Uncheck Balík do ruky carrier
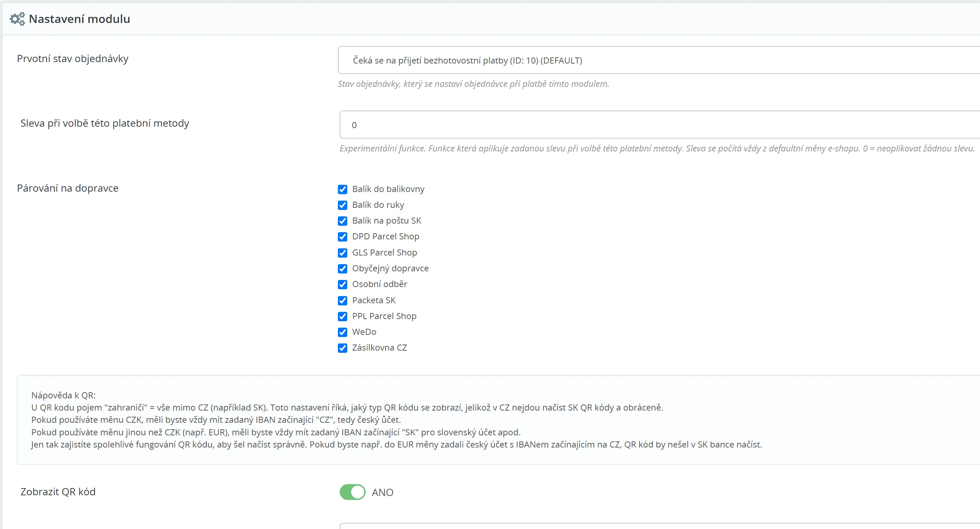This screenshot has width=980, height=529. [342, 205]
